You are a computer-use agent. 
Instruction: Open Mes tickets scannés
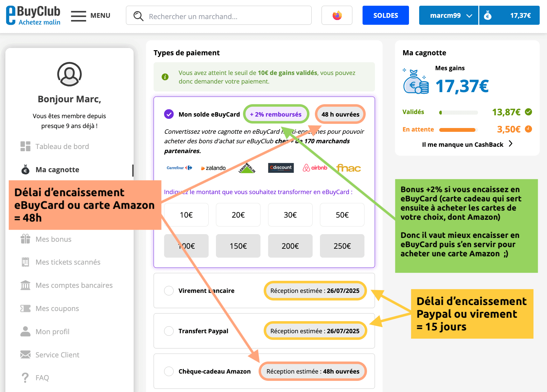tap(68, 262)
